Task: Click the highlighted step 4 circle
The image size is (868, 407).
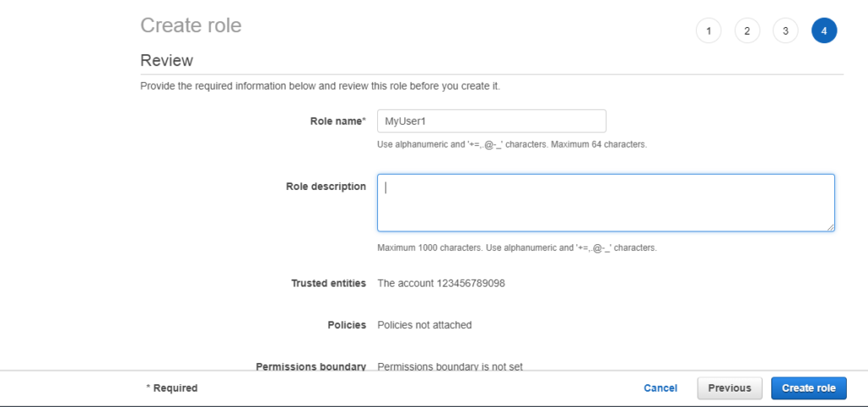Action: click(824, 31)
